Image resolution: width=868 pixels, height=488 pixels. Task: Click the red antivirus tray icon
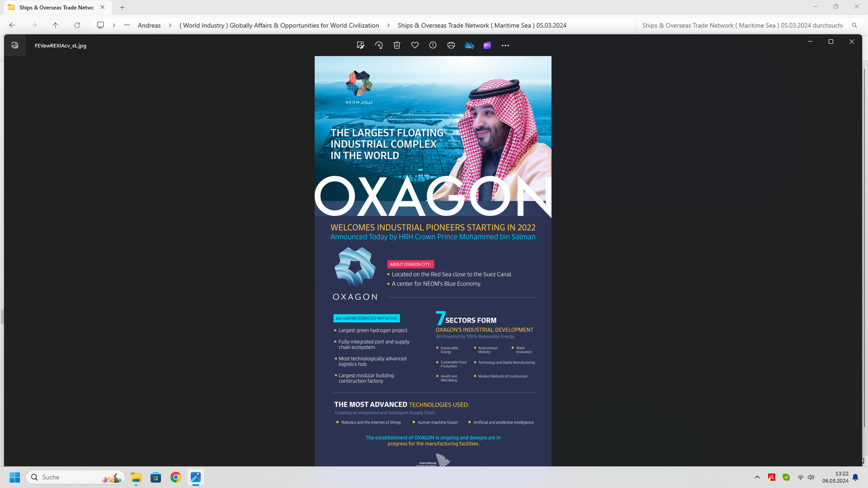pyautogui.click(x=772, y=477)
